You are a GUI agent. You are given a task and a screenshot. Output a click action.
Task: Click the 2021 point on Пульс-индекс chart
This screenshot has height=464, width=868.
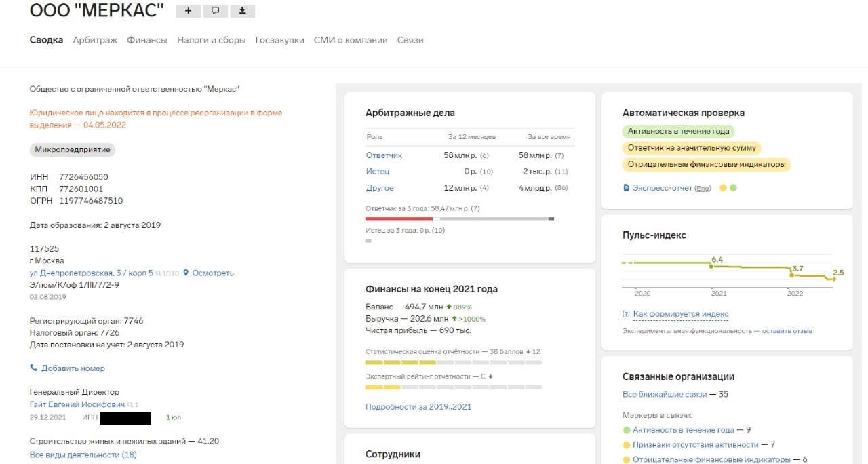[x=711, y=266]
